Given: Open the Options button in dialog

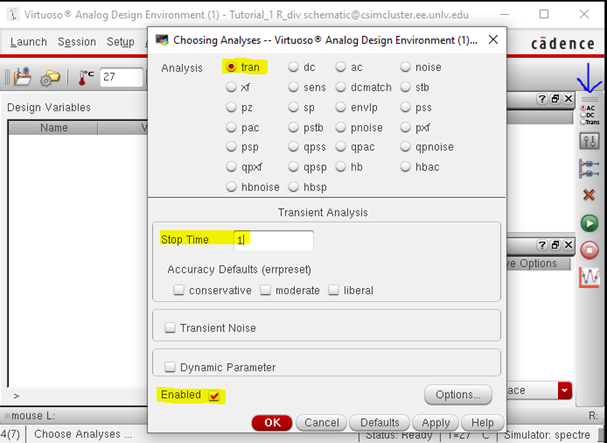Looking at the screenshot, I should 458,395.
